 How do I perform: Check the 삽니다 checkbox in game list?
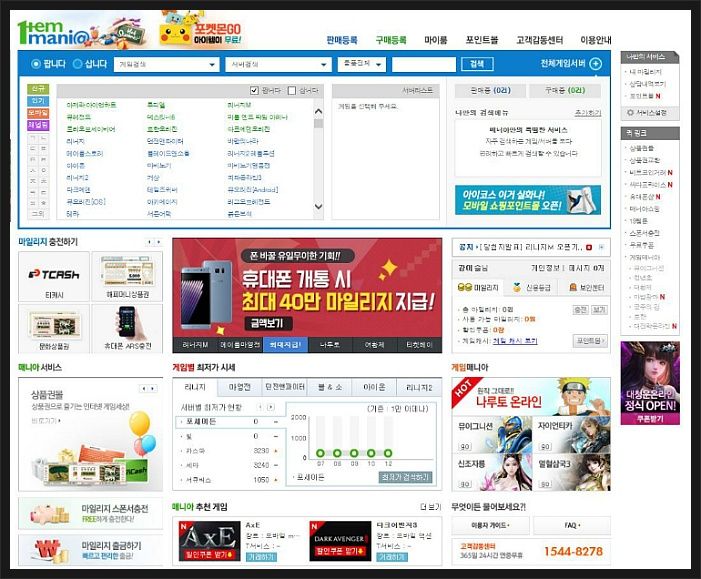(x=292, y=91)
